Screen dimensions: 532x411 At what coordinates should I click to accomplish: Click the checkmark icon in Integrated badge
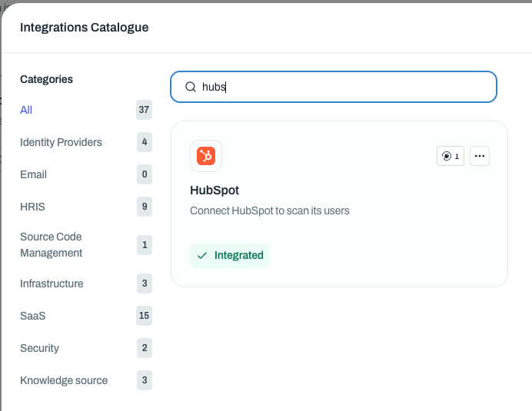(202, 256)
